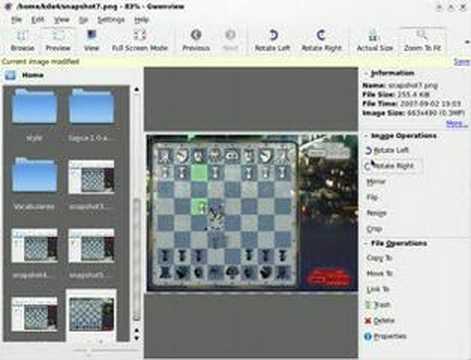Open the folder above the snapshot4 thumbnail
The height and width of the screenshot is (360, 471).
pyautogui.click(x=34, y=176)
